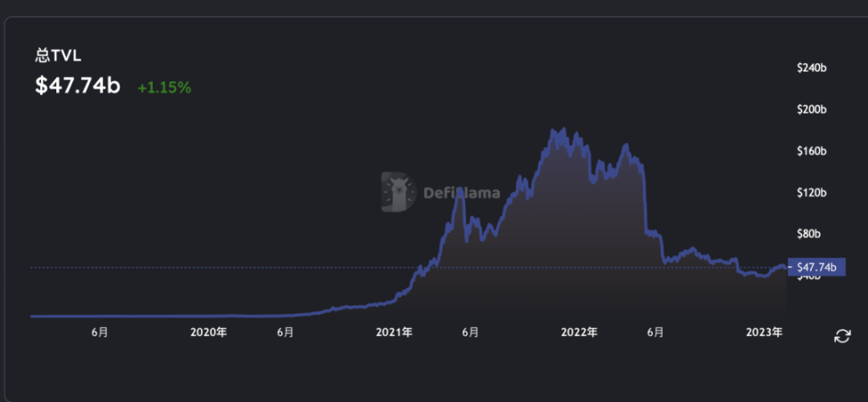Image resolution: width=868 pixels, height=402 pixels.
Task: Click the 6月 label between 2022年 and 2023年
Action: [655, 332]
